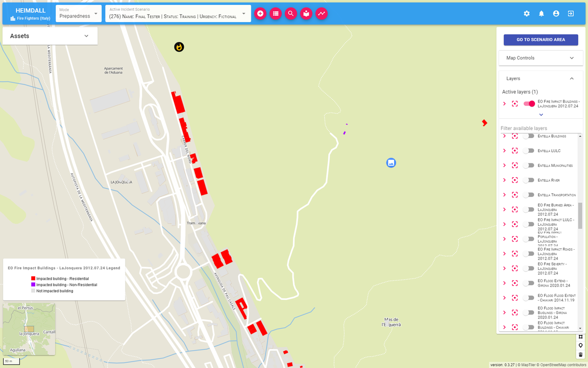Click into Filter available layers field
The height and width of the screenshot is (368, 588).
(540, 128)
